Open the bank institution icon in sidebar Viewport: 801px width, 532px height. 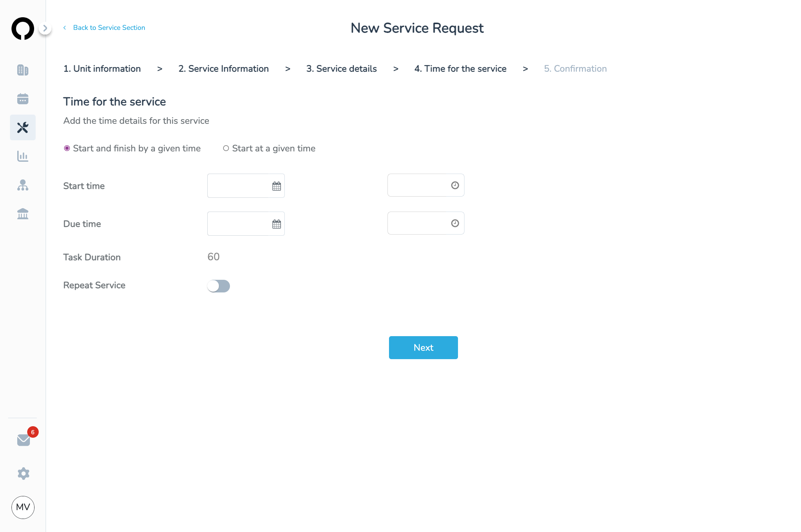(23, 214)
